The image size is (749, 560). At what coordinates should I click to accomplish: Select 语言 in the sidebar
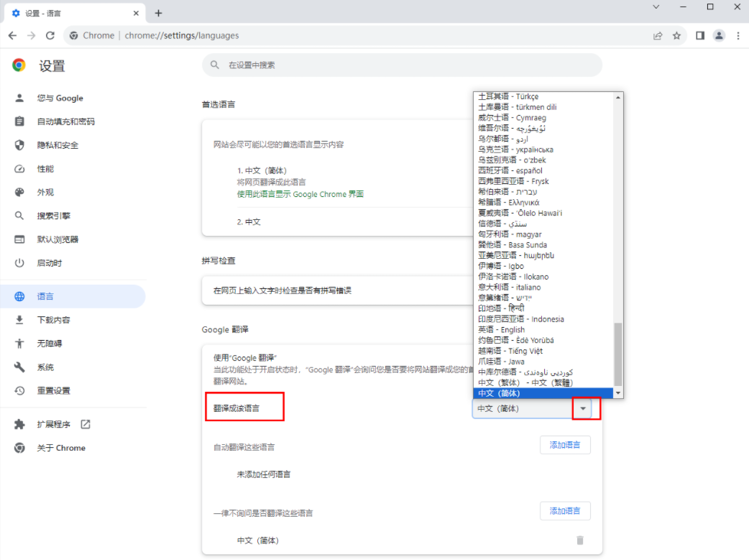73,296
